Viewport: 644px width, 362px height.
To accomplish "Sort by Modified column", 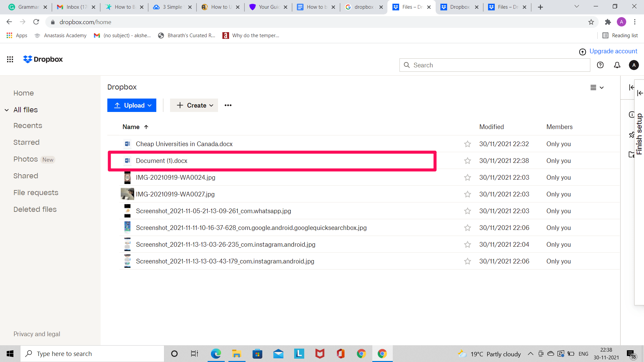I will (491, 127).
